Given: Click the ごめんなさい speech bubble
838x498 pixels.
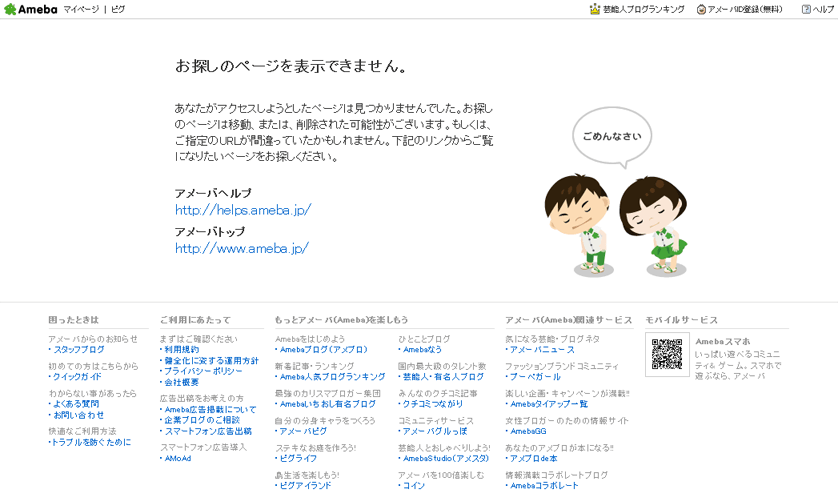Looking at the screenshot, I should pos(612,136).
